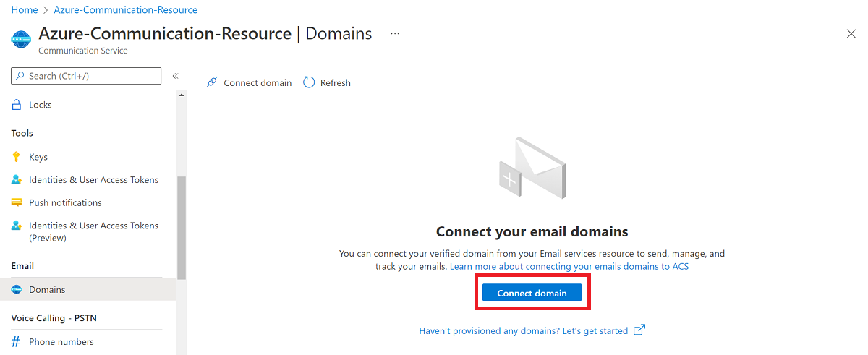This screenshot has height=355, width=868.
Task: Collapse the sidebar with double chevron
Action: click(x=175, y=76)
